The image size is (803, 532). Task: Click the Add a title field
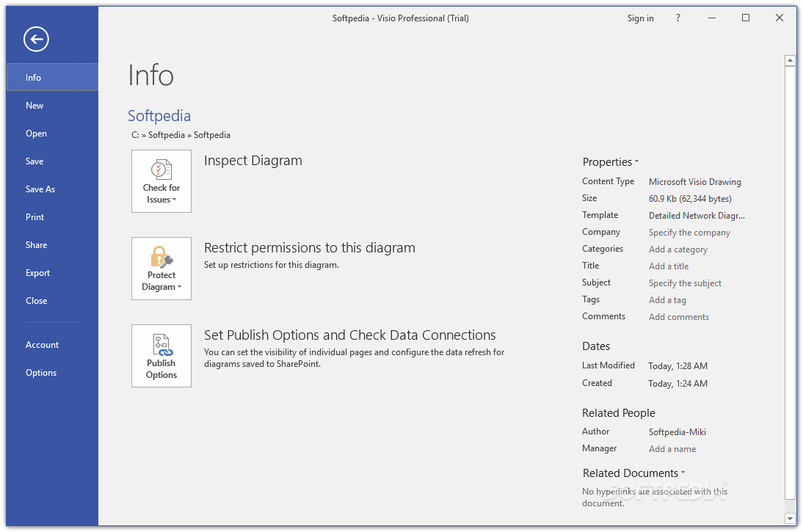[x=669, y=266]
